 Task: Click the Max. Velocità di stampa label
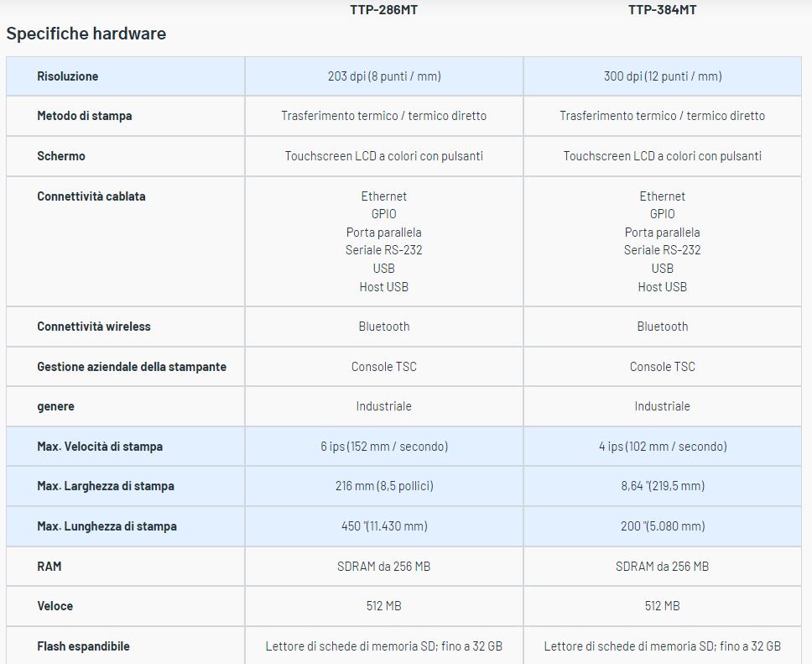[x=100, y=447]
